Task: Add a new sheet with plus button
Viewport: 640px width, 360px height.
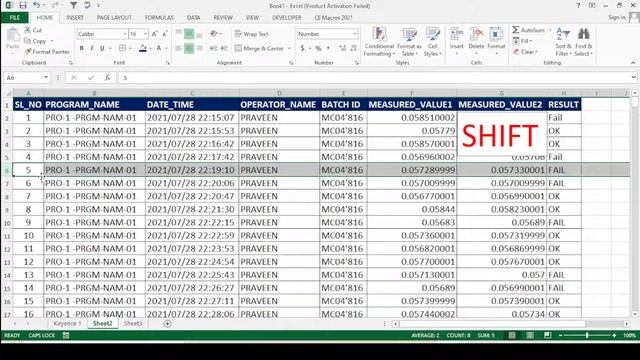Action: (167, 324)
